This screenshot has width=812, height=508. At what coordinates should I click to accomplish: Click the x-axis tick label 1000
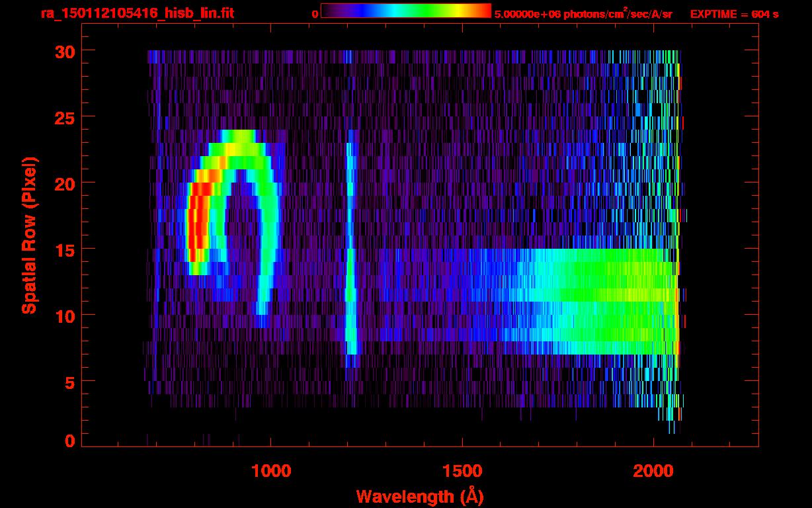pos(271,471)
